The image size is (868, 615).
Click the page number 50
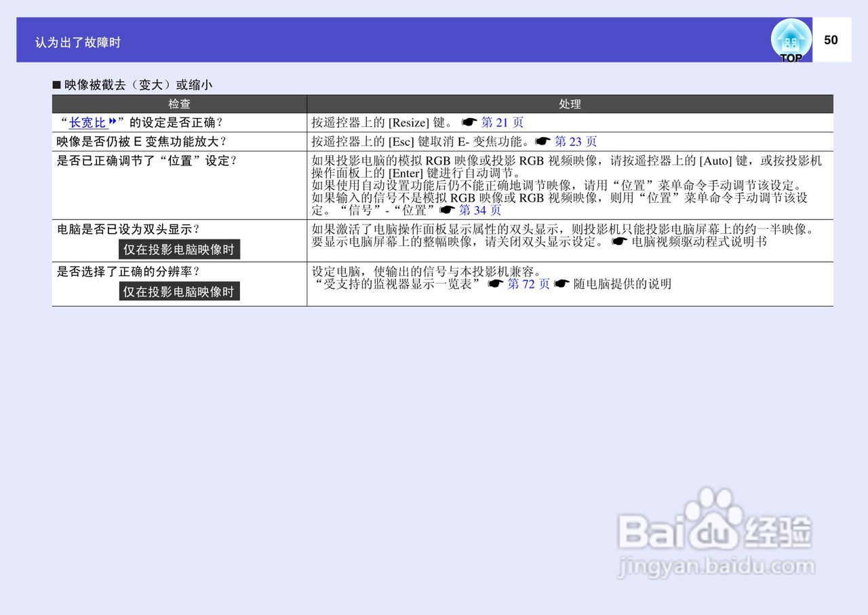tap(831, 40)
